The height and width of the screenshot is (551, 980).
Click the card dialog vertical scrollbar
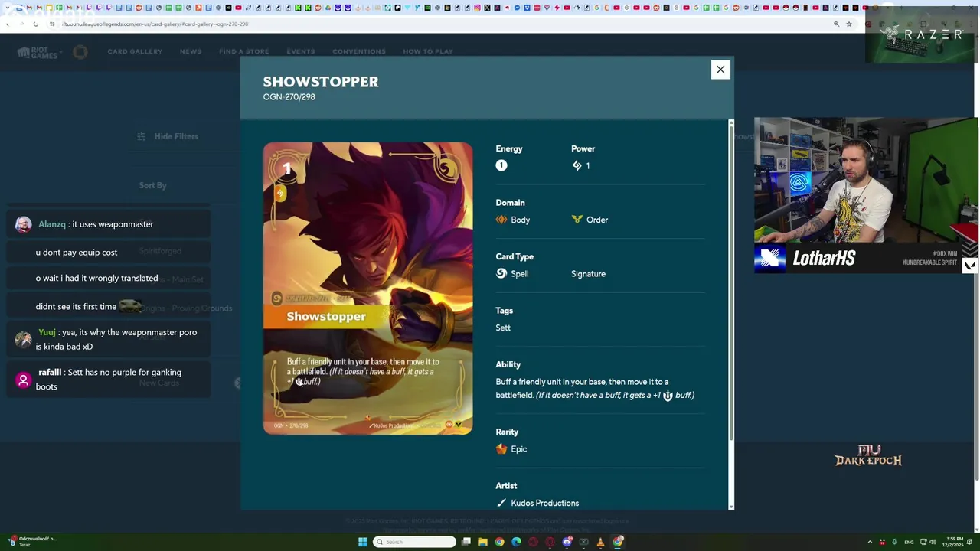pyautogui.click(x=731, y=283)
